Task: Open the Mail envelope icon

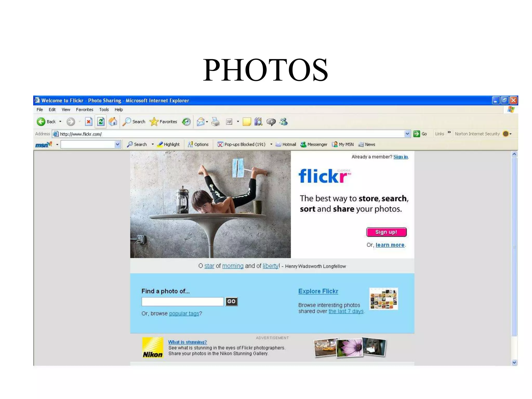Action: click(200, 122)
